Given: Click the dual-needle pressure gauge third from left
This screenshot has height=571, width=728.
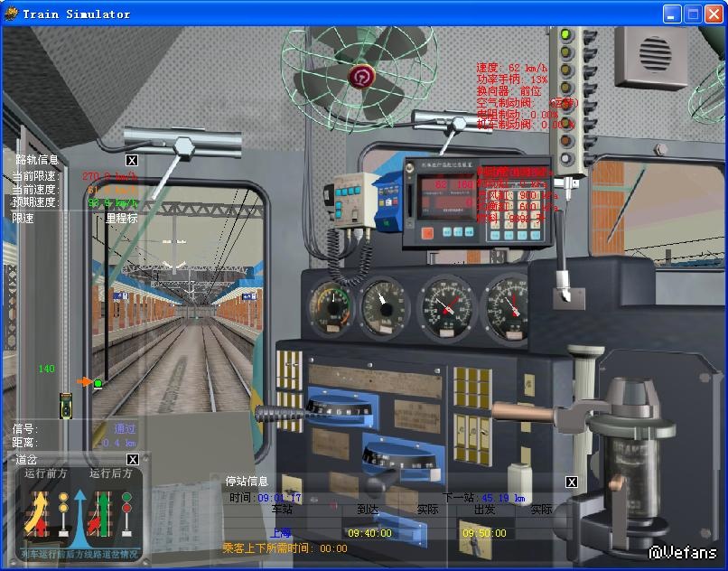Looking at the screenshot, I should pyautogui.click(x=446, y=306).
